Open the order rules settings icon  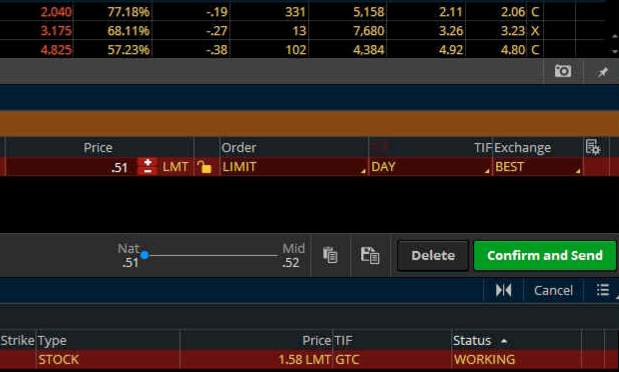click(x=593, y=147)
